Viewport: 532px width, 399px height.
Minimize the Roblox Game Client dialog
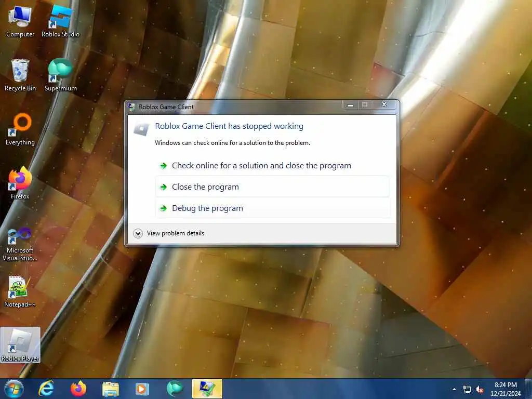tap(351, 105)
